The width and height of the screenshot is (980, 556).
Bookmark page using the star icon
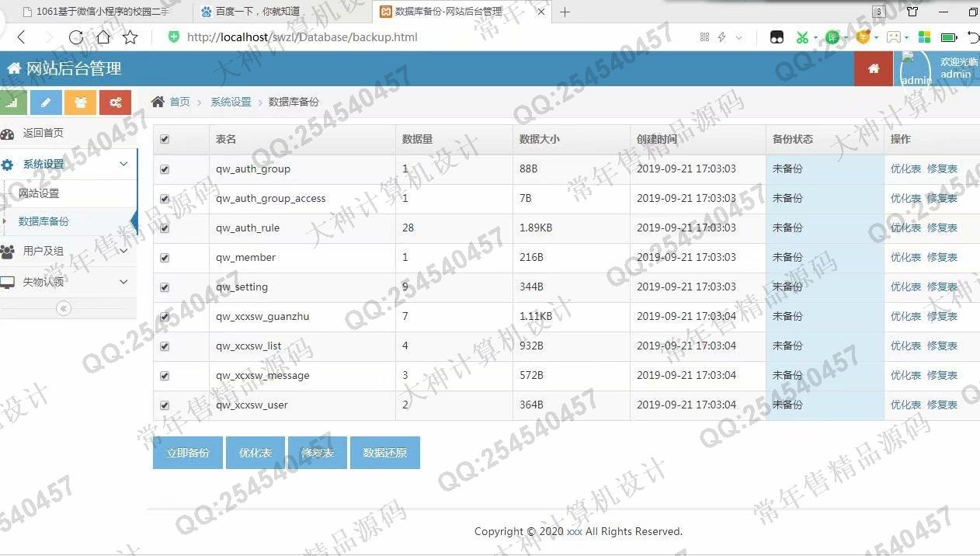[130, 37]
